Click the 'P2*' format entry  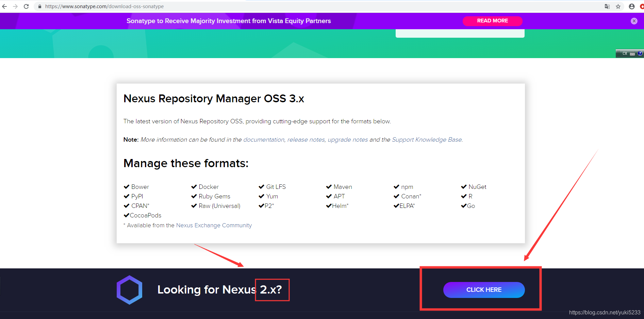click(x=269, y=206)
